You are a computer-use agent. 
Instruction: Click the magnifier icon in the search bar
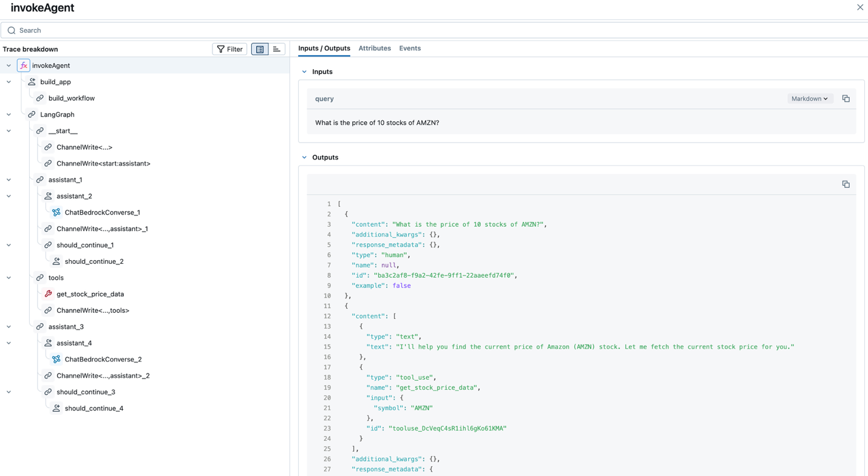(12, 30)
